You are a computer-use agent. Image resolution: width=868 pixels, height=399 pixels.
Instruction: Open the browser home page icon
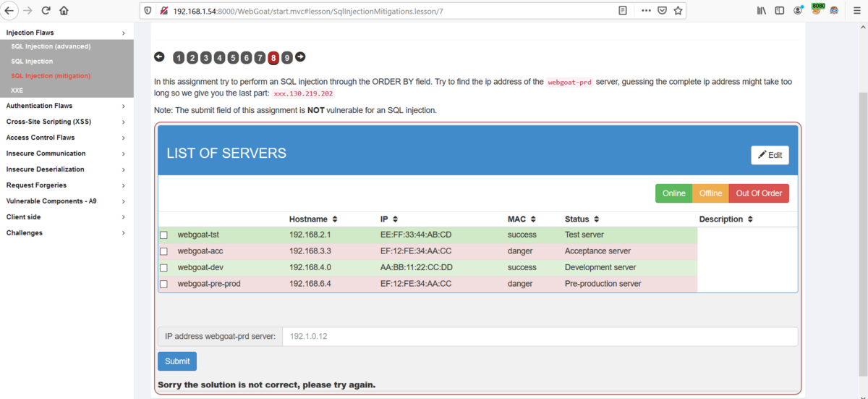pos(64,11)
